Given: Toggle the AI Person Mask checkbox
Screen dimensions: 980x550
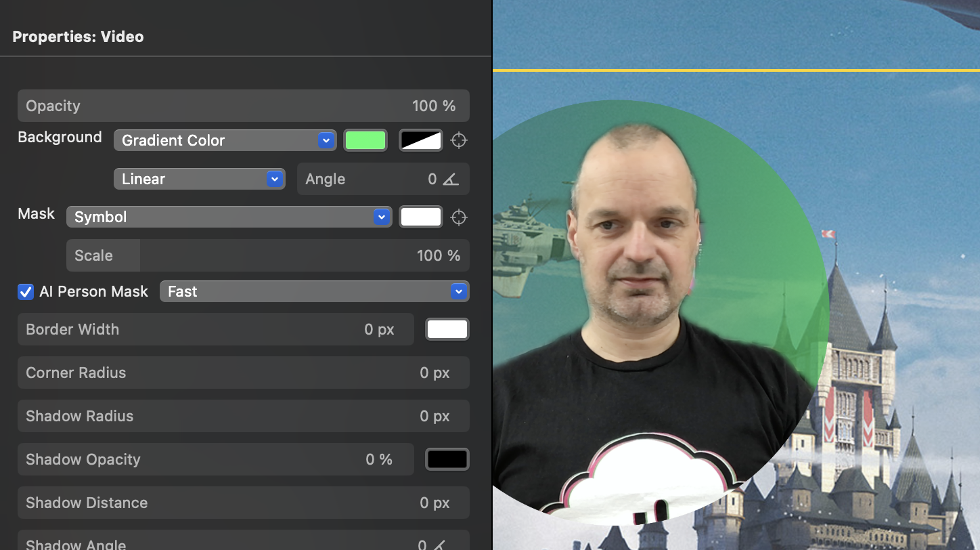Looking at the screenshot, I should point(26,292).
